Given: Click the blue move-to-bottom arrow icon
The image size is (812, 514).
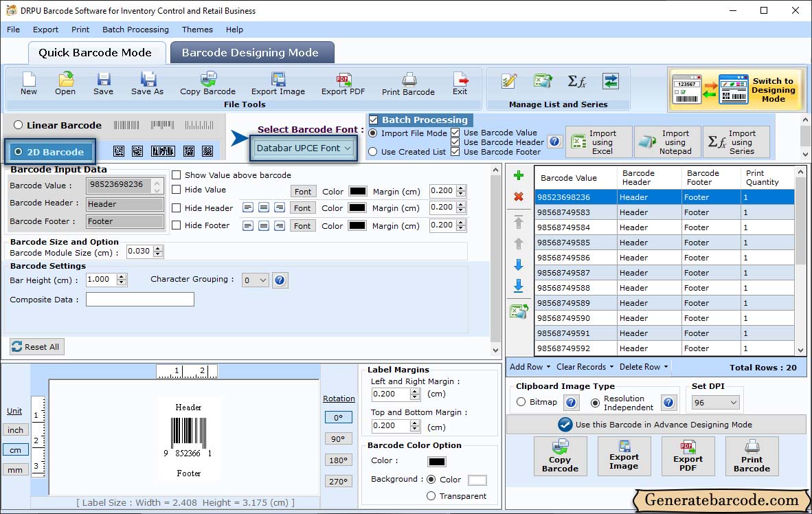Looking at the screenshot, I should [519, 286].
